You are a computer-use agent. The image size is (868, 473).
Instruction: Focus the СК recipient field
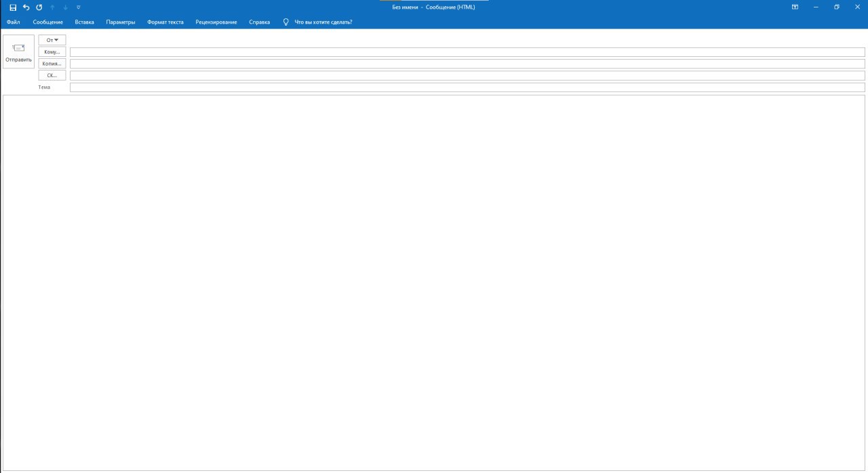pyautogui.click(x=467, y=75)
